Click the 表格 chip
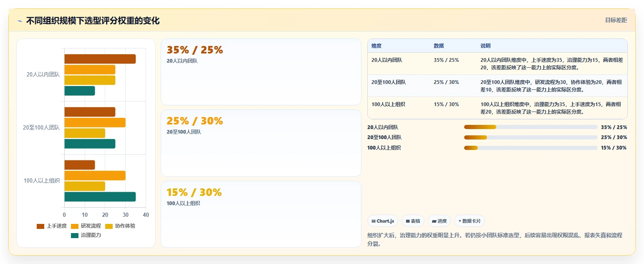The height and width of the screenshot is (264, 644). coord(413,221)
